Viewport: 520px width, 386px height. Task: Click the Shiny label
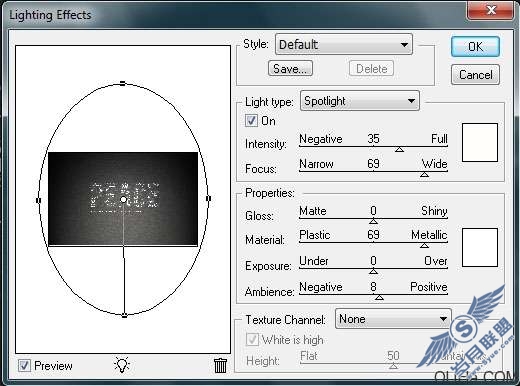434,211
